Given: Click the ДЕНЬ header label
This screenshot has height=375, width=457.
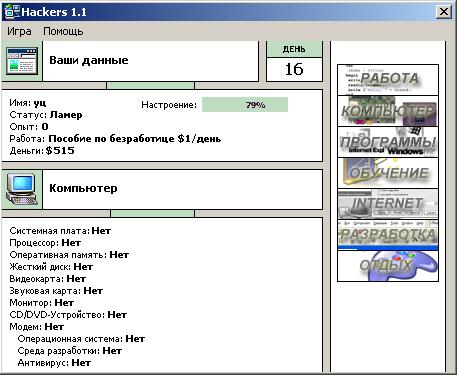Looking at the screenshot, I should (294, 49).
